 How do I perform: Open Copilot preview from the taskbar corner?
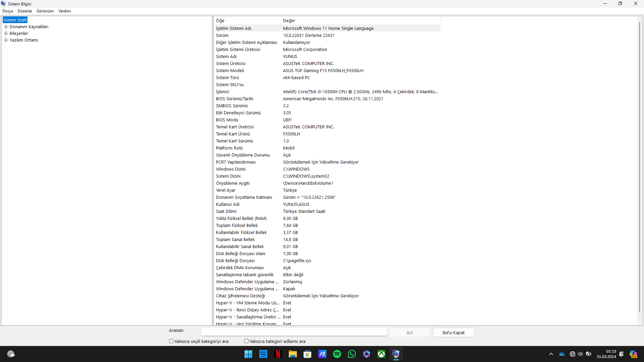[x=633, y=354]
